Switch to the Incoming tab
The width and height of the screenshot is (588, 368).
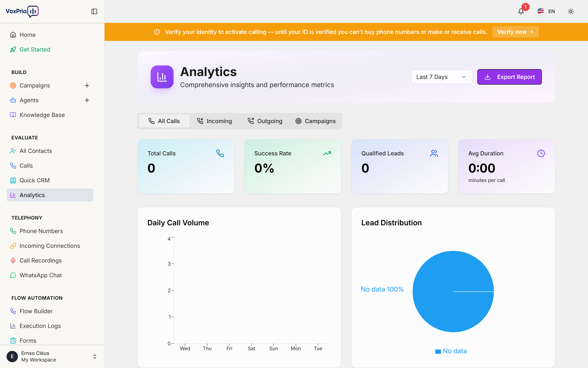point(214,121)
